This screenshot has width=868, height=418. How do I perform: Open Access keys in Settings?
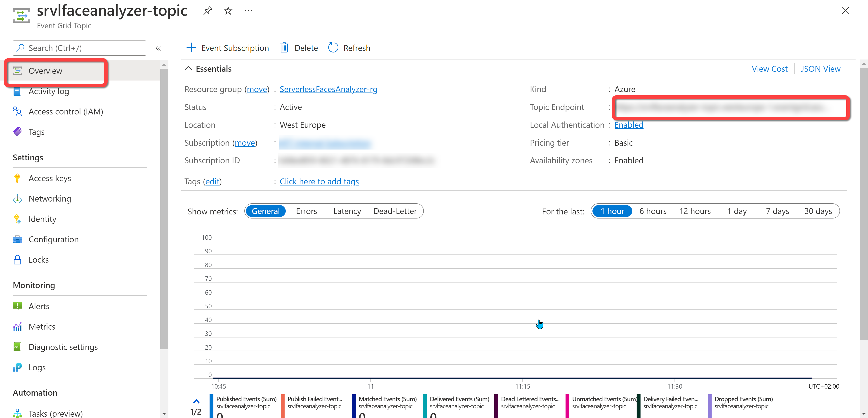[x=50, y=178]
